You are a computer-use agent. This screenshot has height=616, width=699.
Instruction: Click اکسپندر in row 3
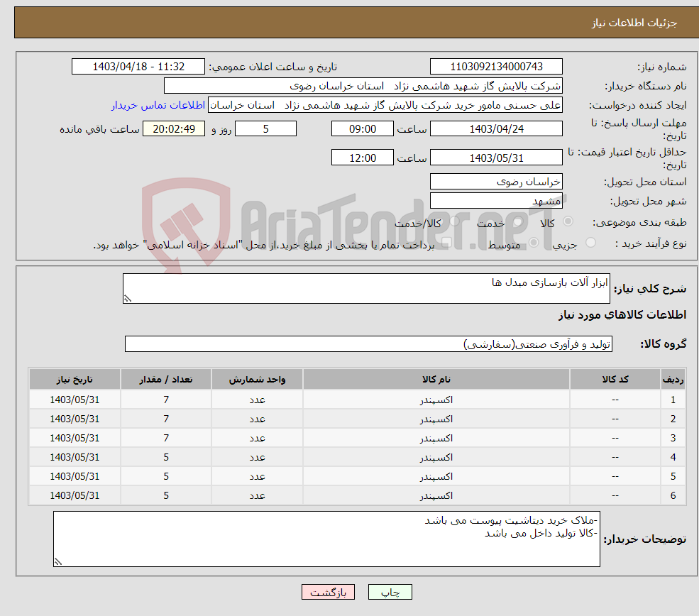pos(436,438)
